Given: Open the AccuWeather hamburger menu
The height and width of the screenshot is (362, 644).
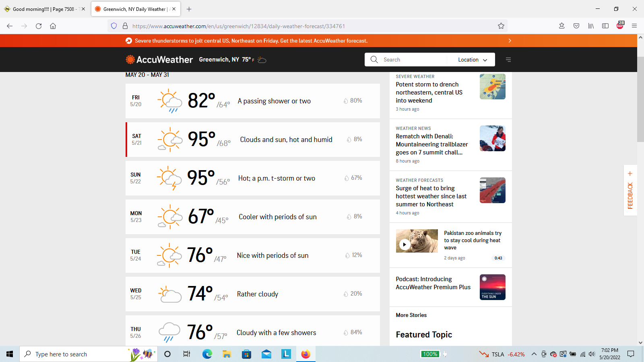Looking at the screenshot, I should tap(508, 60).
